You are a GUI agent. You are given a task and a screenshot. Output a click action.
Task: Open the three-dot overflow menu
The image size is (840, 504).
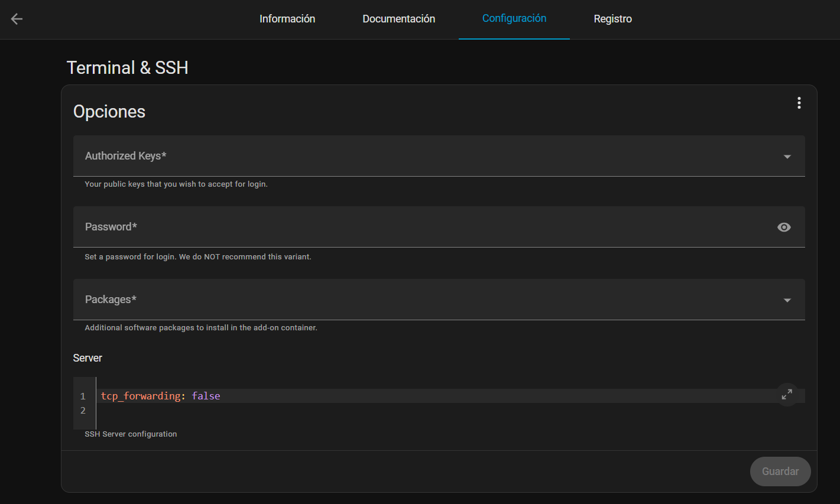tap(799, 102)
